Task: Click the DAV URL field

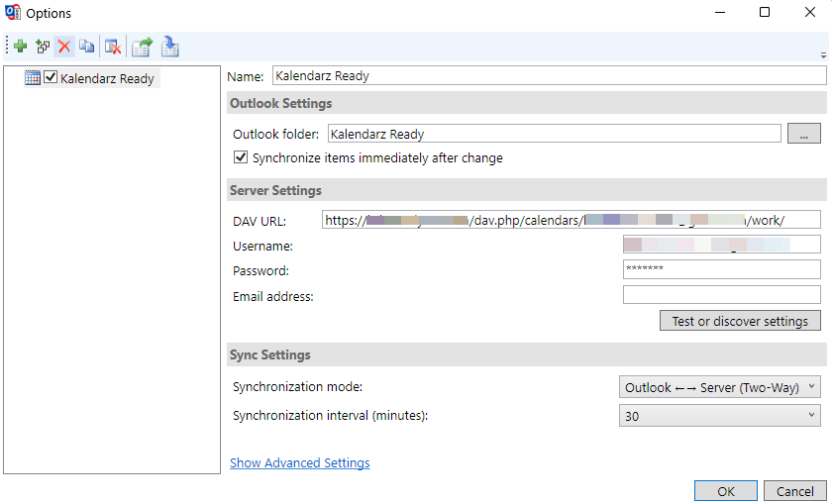Action: click(571, 220)
